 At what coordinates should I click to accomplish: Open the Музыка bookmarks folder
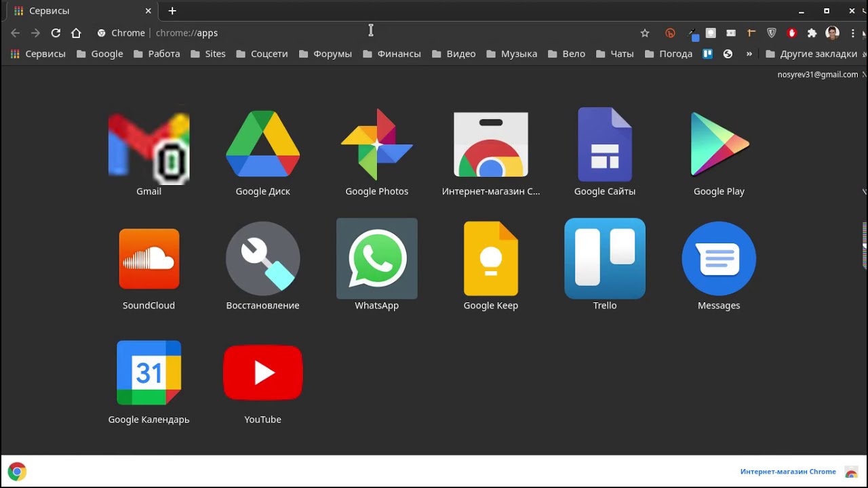(x=511, y=54)
